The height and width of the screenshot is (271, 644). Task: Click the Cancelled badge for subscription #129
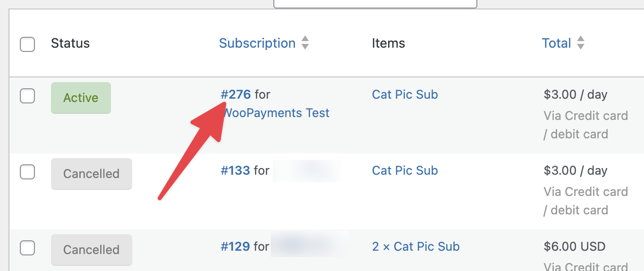(x=91, y=250)
